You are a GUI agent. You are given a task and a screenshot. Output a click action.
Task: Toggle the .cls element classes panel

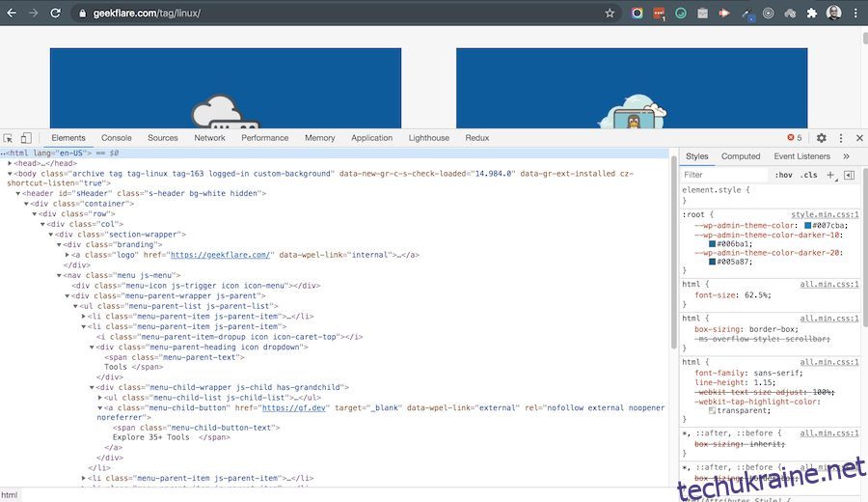[x=809, y=175]
